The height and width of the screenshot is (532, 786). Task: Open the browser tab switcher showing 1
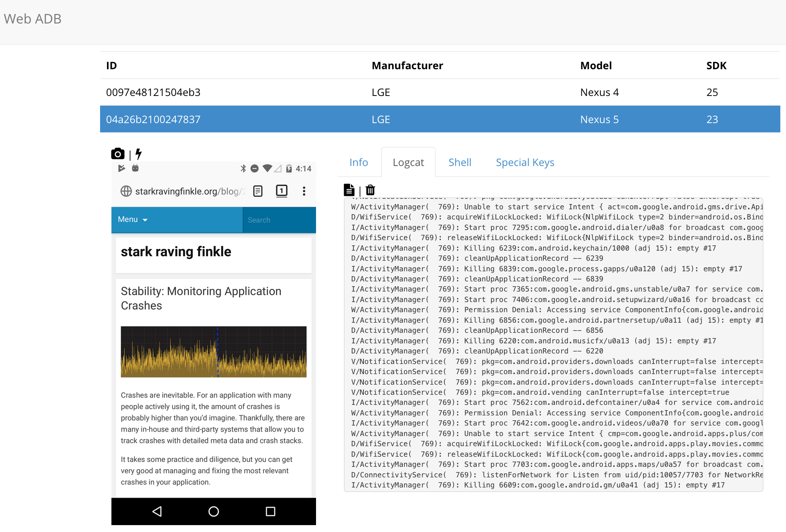pos(282,191)
